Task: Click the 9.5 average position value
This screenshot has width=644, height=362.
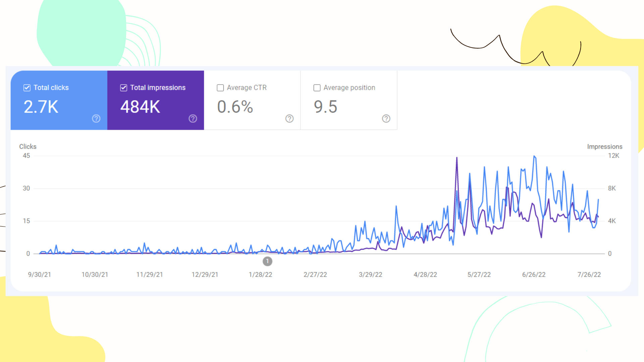Action: tap(325, 107)
